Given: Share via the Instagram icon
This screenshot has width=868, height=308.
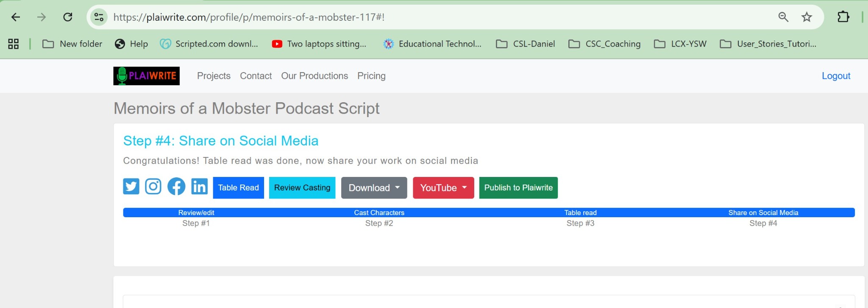Looking at the screenshot, I should click(x=153, y=186).
